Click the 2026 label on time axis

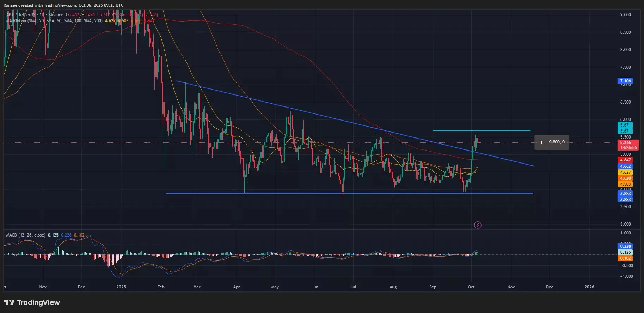(589, 287)
